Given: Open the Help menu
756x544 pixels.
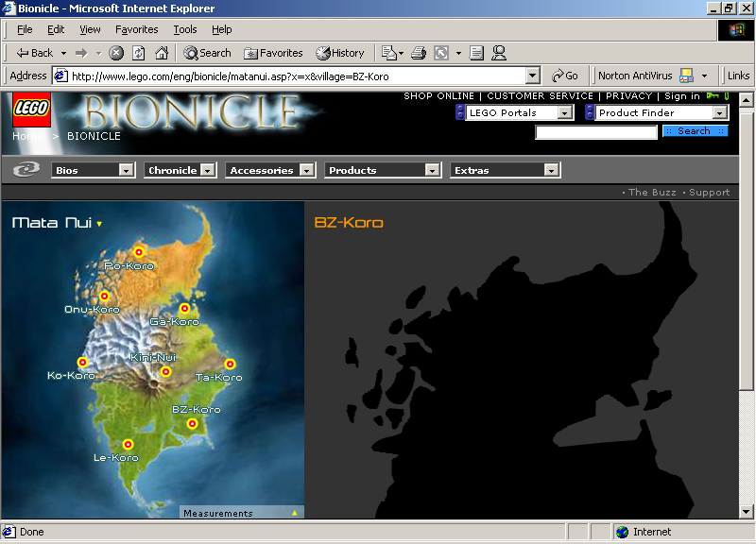Looking at the screenshot, I should pos(222,29).
